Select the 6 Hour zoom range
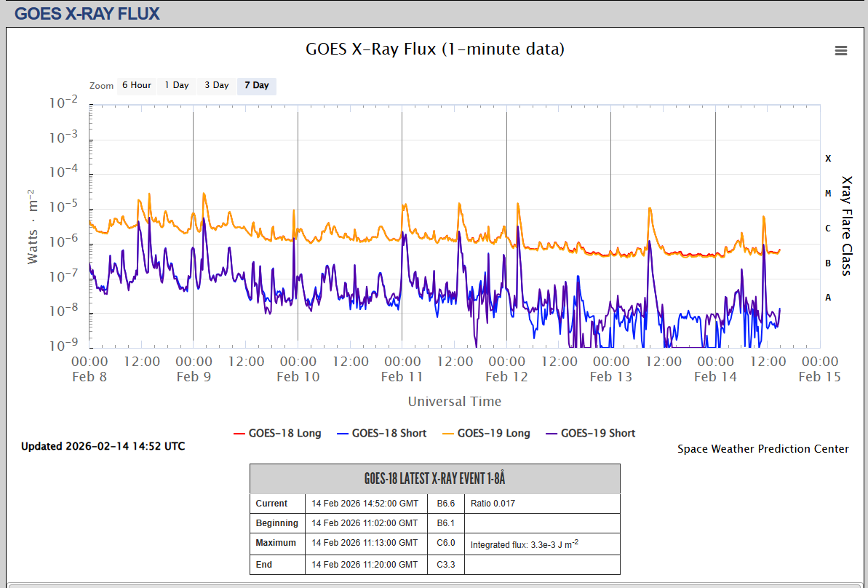The height and width of the screenshot is (588, 868). [x=136, y=85]
